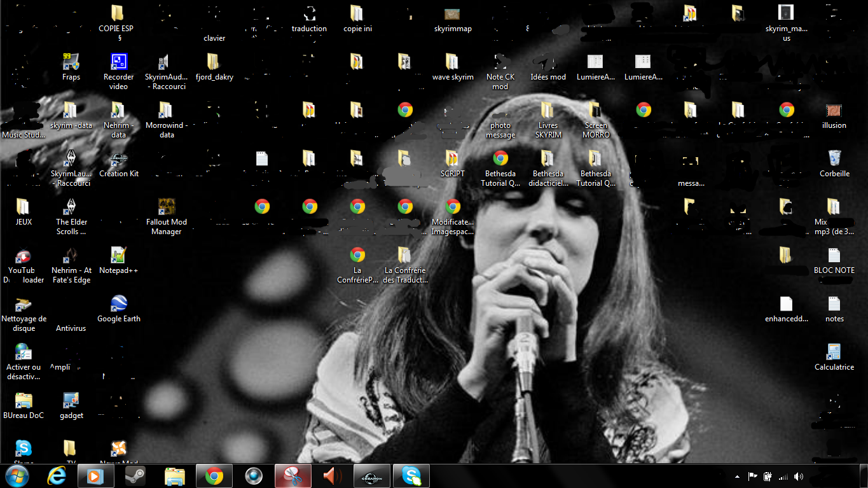The height and width of the screenshot is (488, 868).
Task: Select the Notepad++ desktop icon
Action: coord(118,256)
